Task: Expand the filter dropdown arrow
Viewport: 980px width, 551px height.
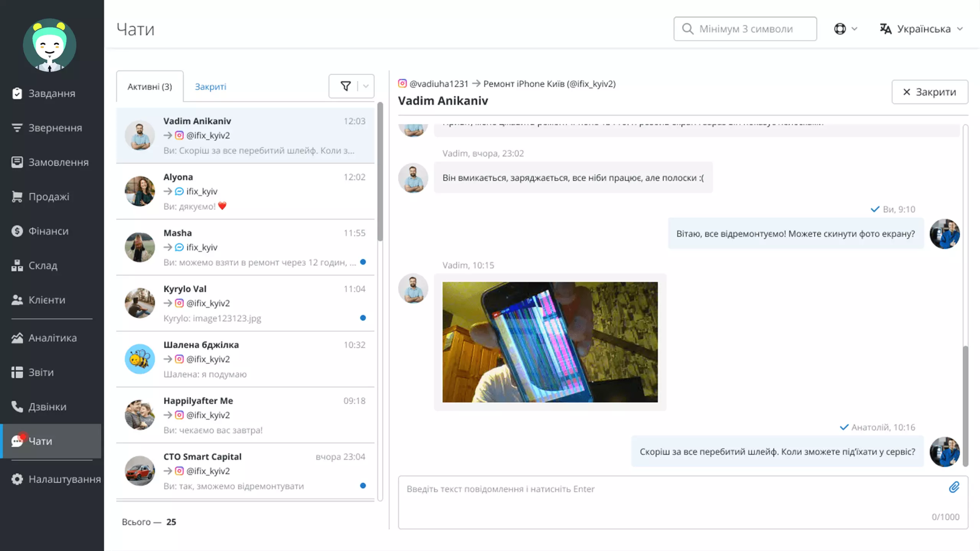Action: [366, 86]
